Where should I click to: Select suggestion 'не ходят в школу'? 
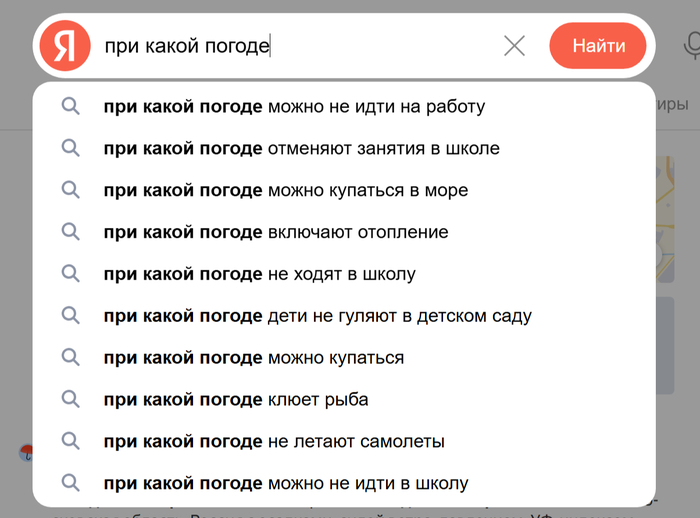coord(259,274)
